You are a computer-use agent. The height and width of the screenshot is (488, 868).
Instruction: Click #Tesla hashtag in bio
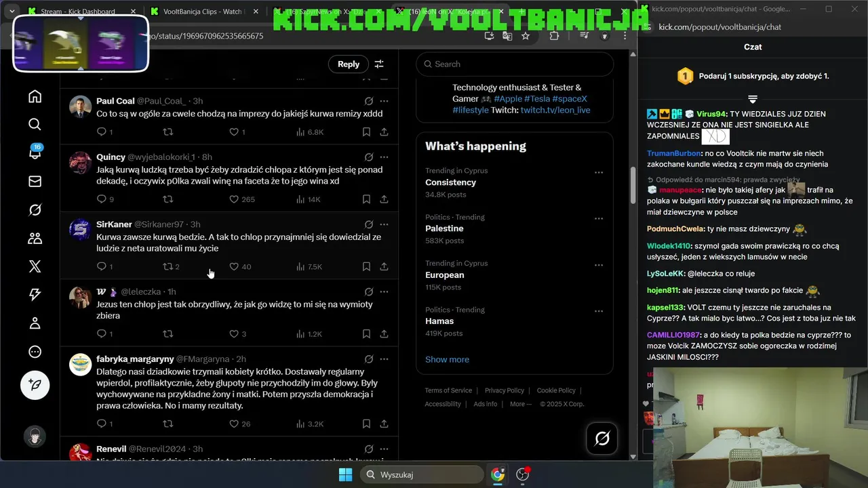click(537, 99)
